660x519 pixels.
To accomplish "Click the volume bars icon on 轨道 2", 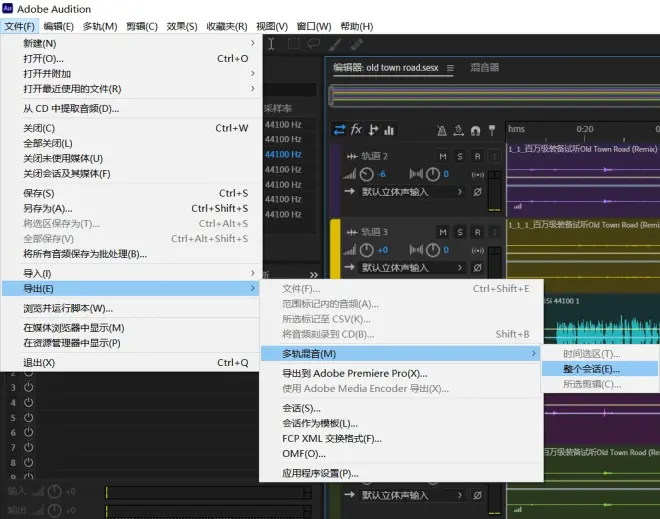I will click(x=349, y=174).
